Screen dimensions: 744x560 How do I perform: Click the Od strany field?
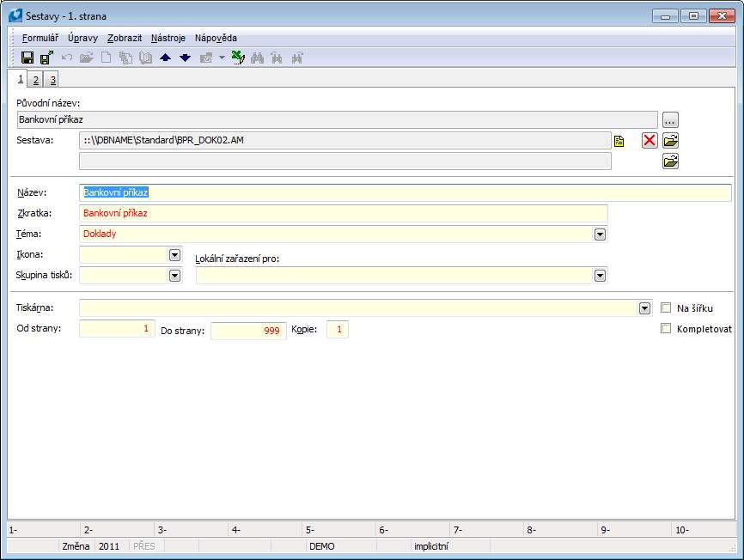(117, 329)
